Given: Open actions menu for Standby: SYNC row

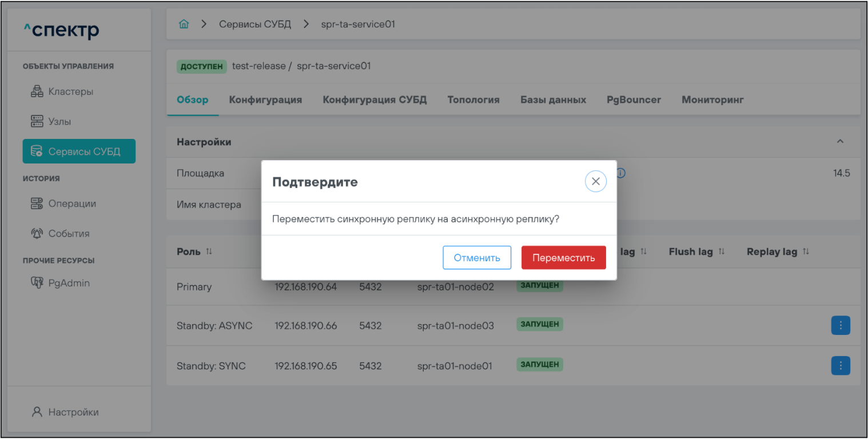Looking at the screenshot, I should pyautogui.click(x=840, y=366).
